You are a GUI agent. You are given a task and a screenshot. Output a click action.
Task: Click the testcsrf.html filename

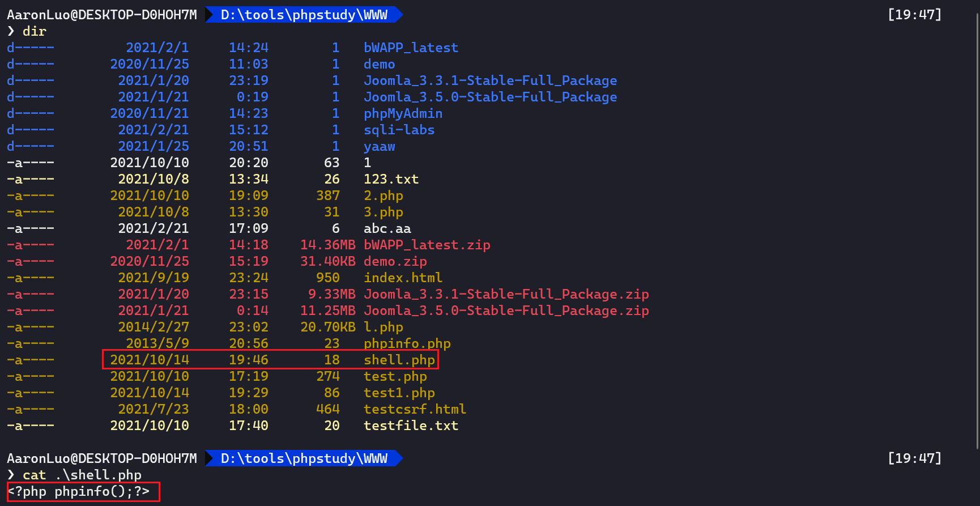pyautogui.click(x=415, y=409)
